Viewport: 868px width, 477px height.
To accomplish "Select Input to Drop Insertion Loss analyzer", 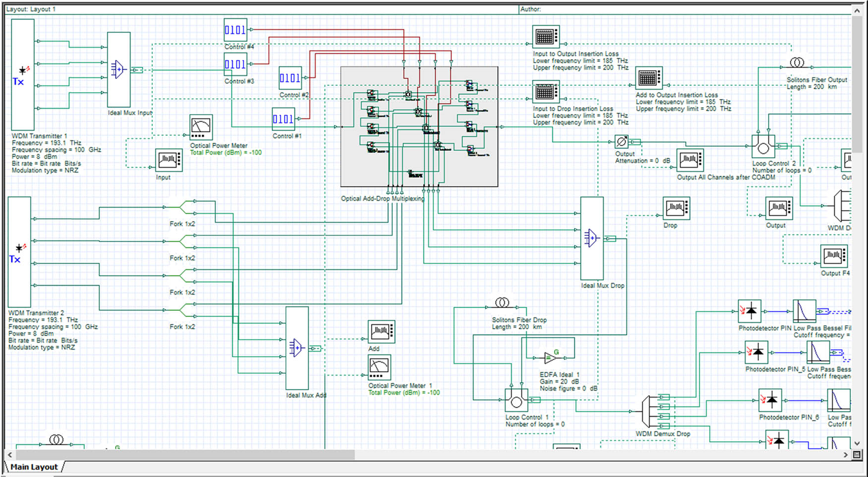I will 546,92.
